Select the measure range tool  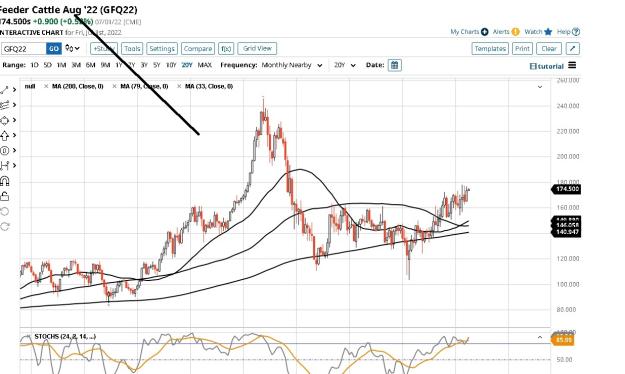click(4, 166)
